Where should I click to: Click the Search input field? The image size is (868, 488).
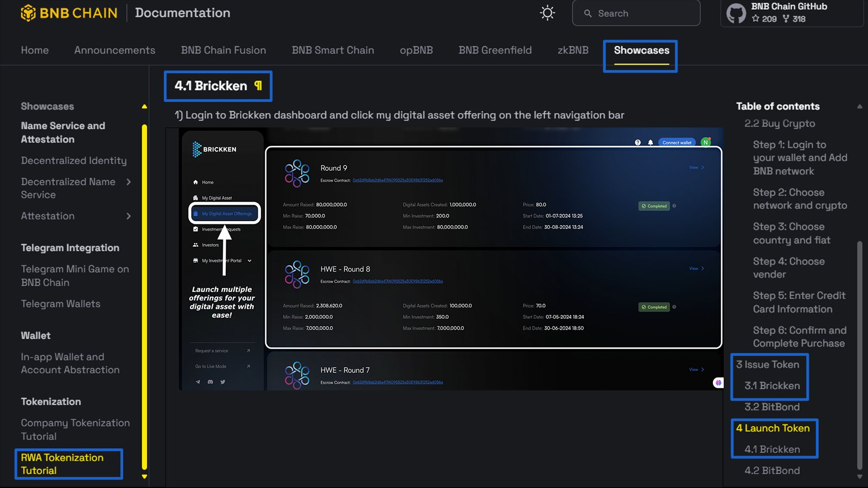[x=636, y=13]
